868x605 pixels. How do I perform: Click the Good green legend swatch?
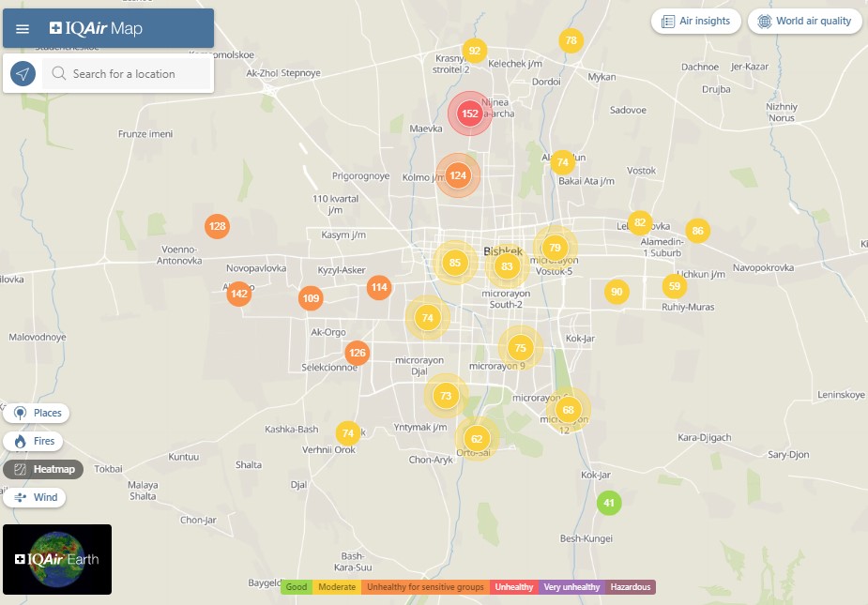pyautogui.click(x=297, y=587)
